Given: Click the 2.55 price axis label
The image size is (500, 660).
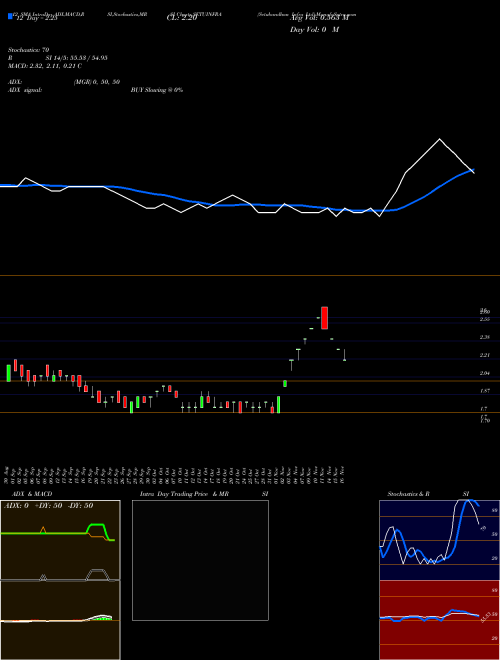Looking at the screenshot, I should 485,319.
